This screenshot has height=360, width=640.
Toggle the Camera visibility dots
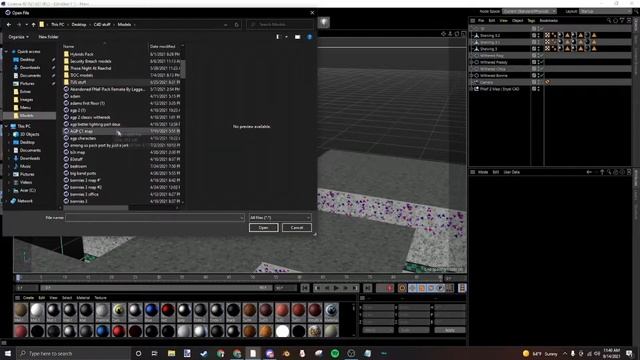538,82
